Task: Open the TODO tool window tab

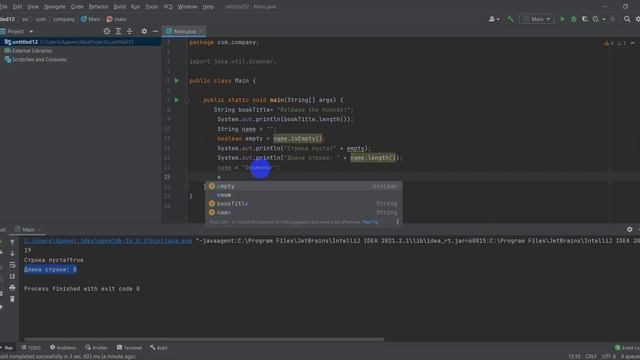Action: [x=31, y=348]
